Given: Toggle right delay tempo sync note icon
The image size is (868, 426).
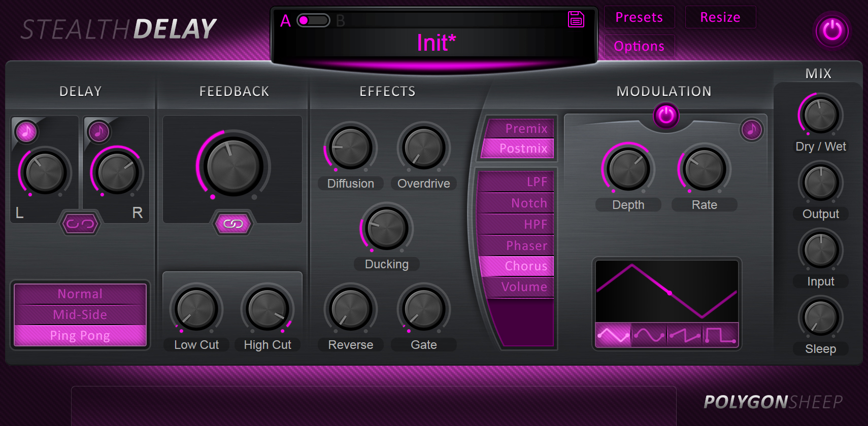Looking at the screenshot, I should [x=99, y=132].
